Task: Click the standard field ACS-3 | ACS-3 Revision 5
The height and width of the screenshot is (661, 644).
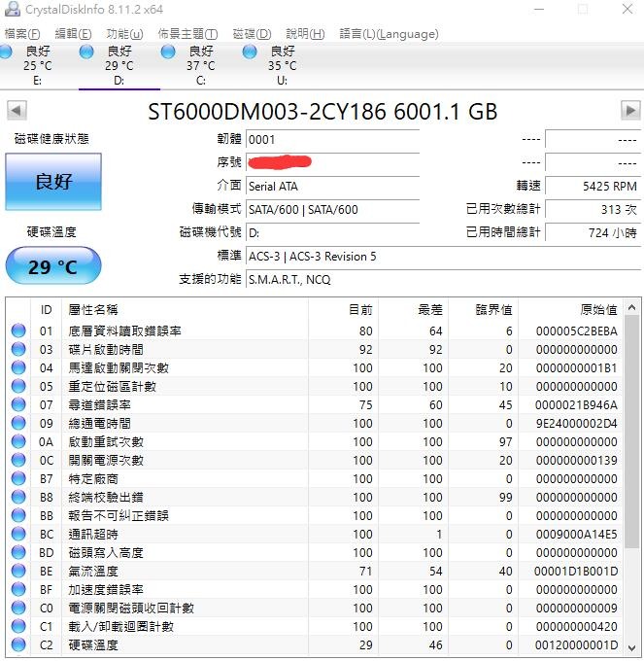Action: click(x=443, y=257)
